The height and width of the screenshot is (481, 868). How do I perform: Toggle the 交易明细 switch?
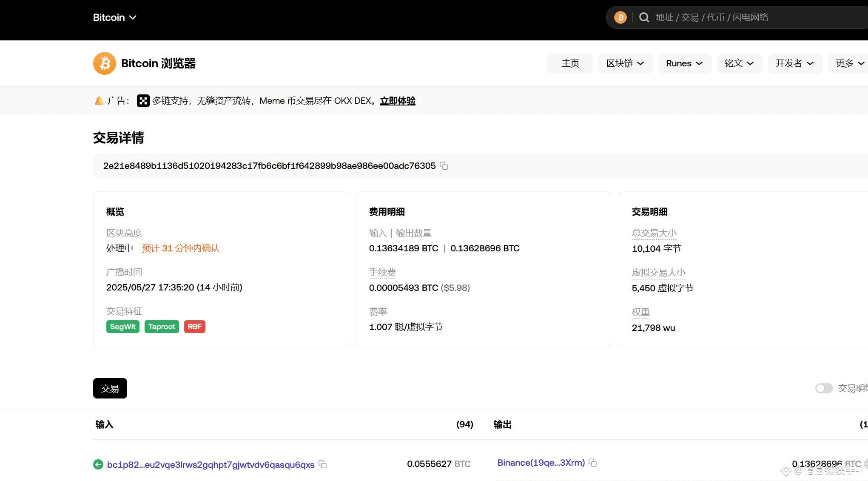tap(824, 388)
